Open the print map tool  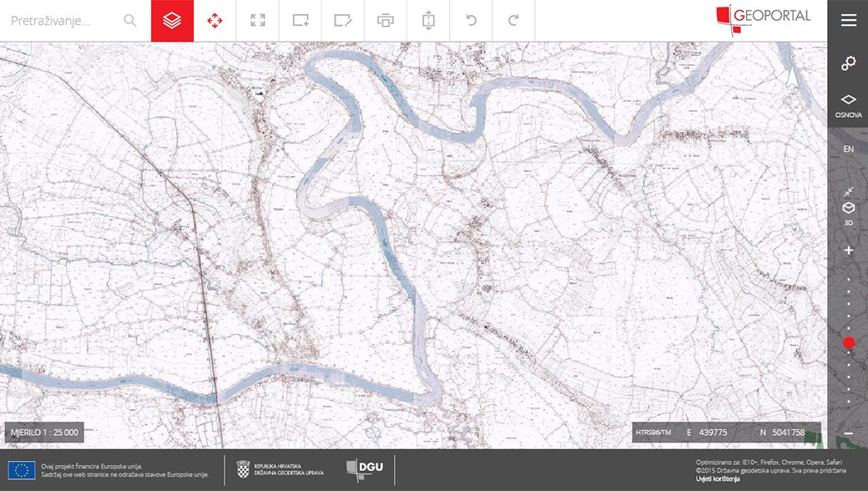[x=386, y=19]
